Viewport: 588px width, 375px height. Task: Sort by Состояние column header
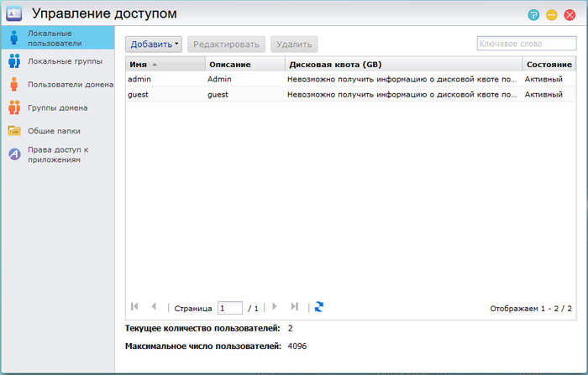[x=549, y=64]
